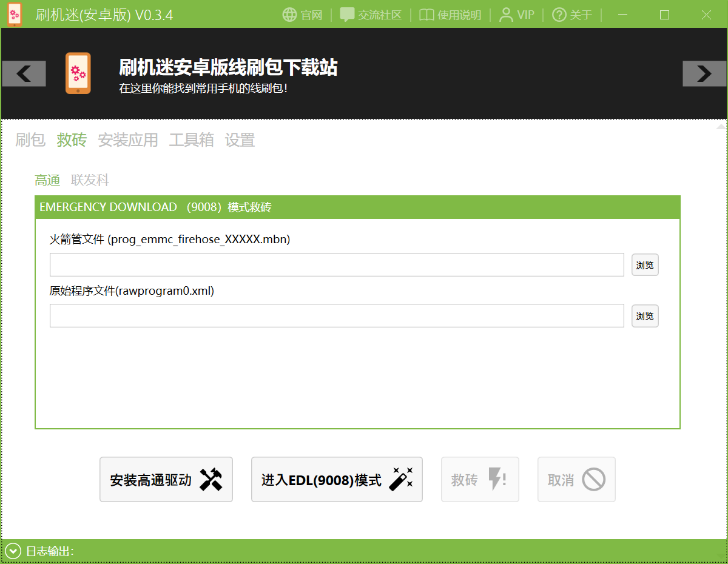The image size is (728, 564).
Task: Close the 刷机迷 window
Action: point(706,15)
